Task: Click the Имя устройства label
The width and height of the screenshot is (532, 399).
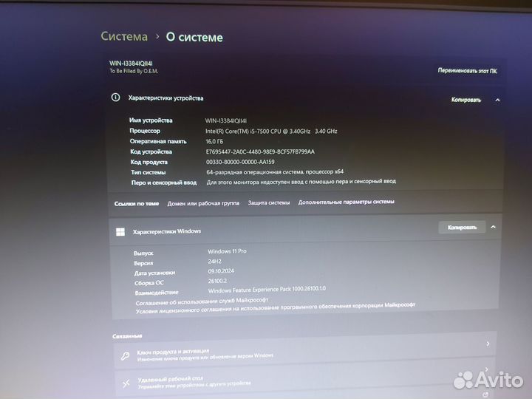Action: (151, 120)
